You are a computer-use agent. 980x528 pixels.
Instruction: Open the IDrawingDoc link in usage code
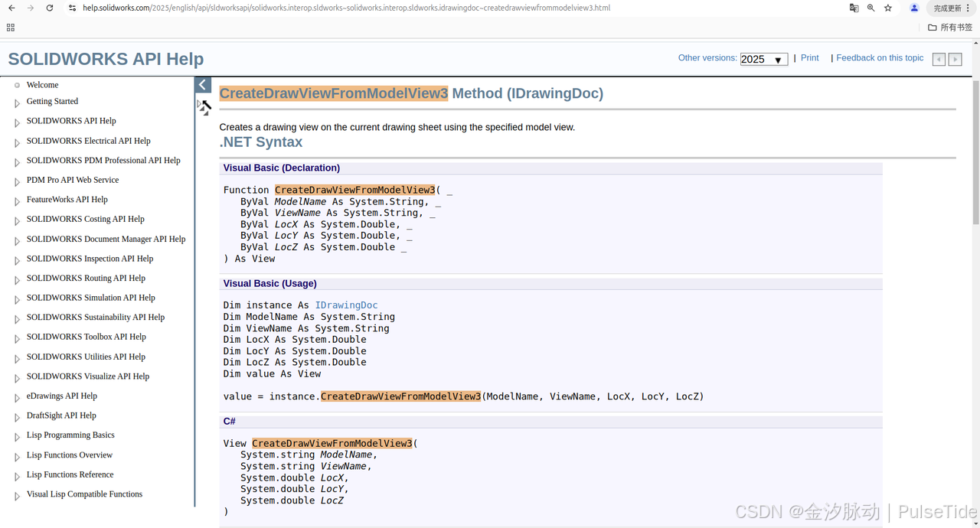(x=346, y=305)
